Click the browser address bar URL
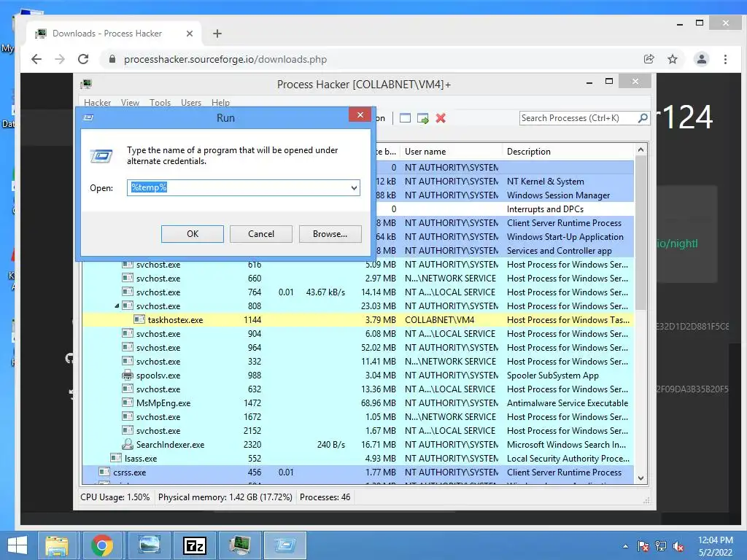This screenshot has height=560, width=747. pos(225,60)
